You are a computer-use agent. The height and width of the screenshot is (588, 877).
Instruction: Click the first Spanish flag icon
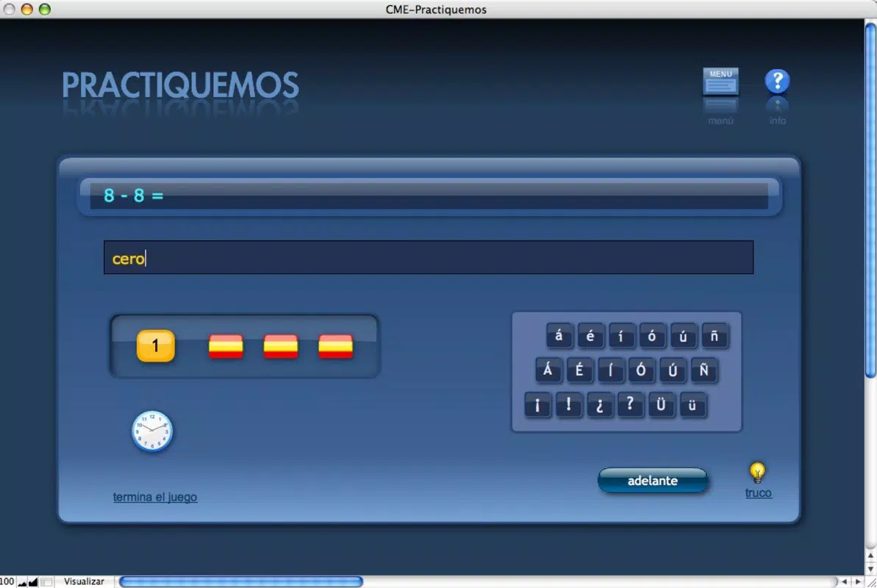pos(226,346)
